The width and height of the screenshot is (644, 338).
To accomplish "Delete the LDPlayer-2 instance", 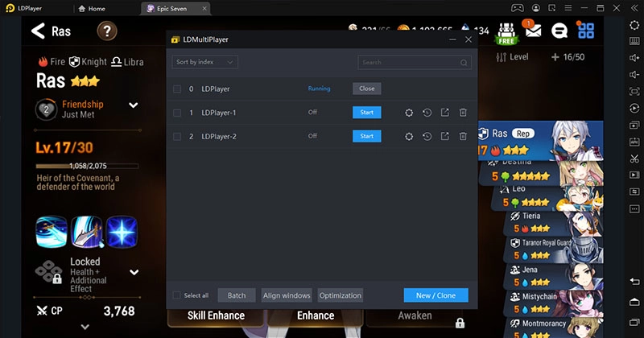I will click(463, 137).
